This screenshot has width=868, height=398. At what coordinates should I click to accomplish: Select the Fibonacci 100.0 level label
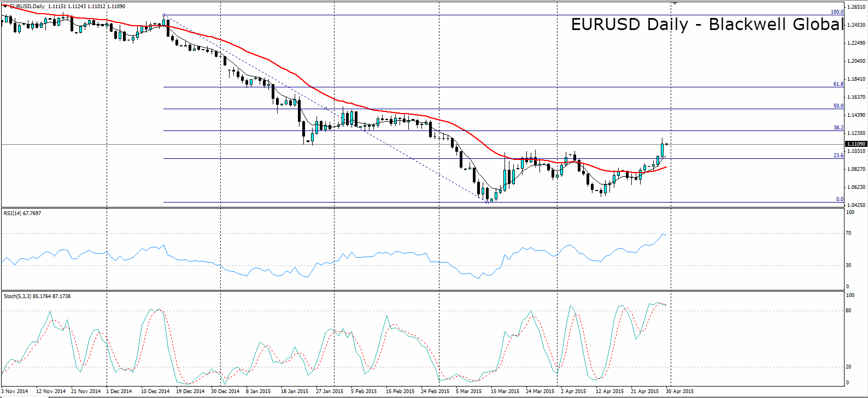tap(837, 12)
